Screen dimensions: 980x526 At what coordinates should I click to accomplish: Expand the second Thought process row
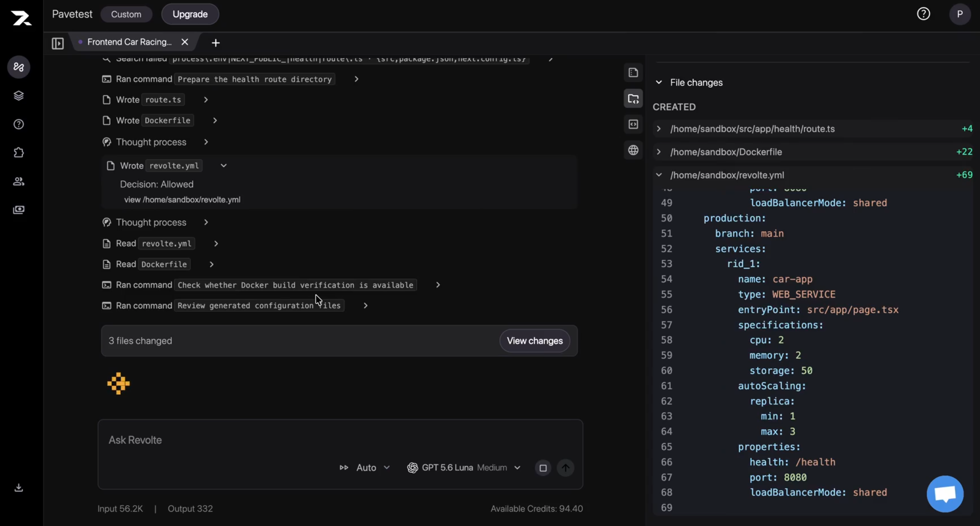tap(206, 222)
